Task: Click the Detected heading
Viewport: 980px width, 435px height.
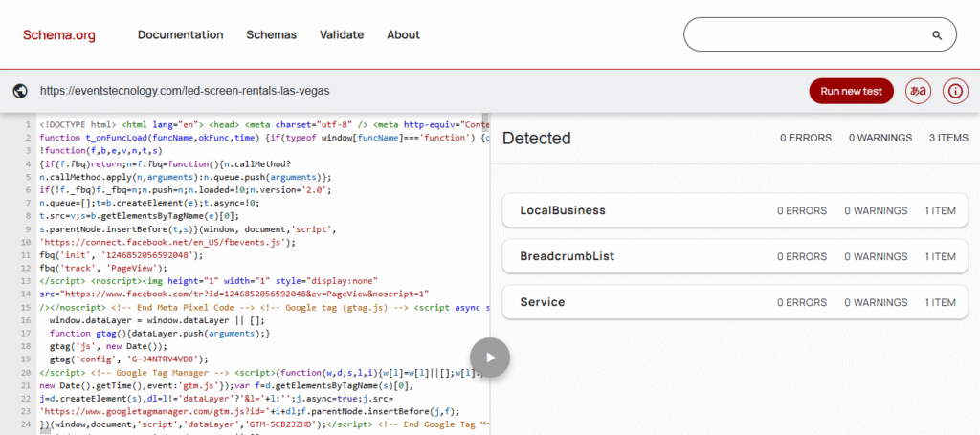Action: (537, 138)
